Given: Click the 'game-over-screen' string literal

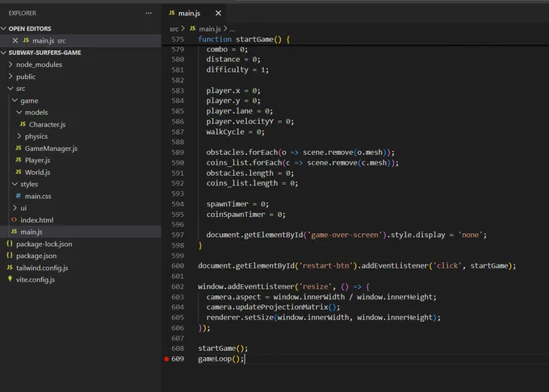Looking at the screenshot, I should 345,235.
